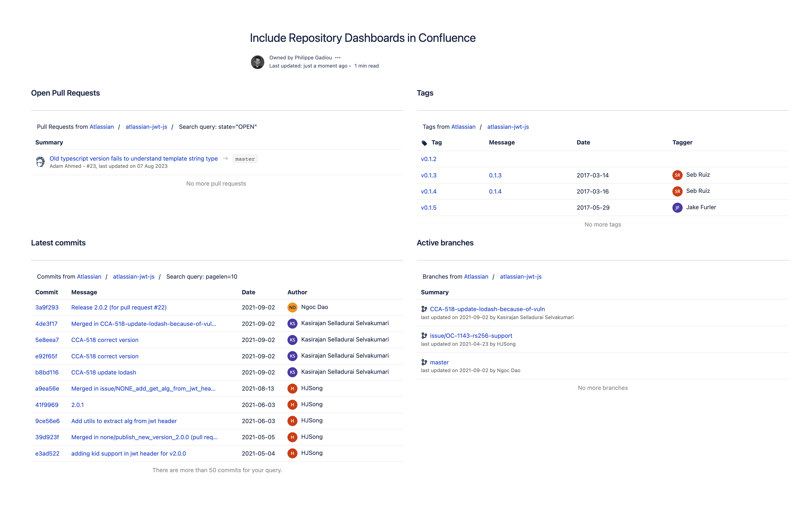Click the tag icon in the Tags column header
This screenshot has width=812, height=525.
[x=424, y=143]
